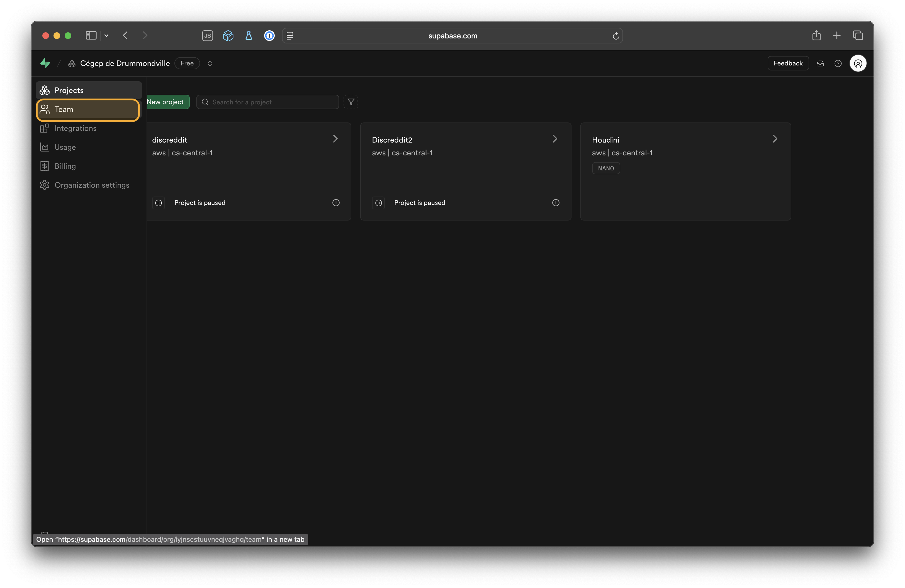Go back in Safari history
Image resolution: width=905 pixels, height=588 pixels.
coord(125,35)
